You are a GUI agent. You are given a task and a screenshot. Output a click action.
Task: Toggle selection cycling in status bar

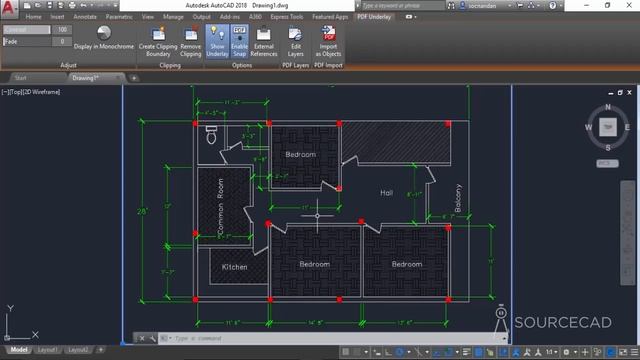[490, 352]
